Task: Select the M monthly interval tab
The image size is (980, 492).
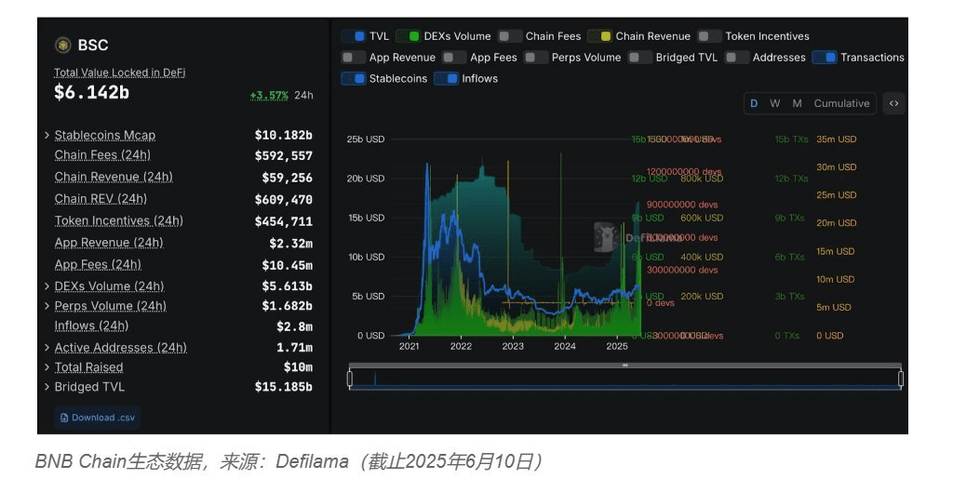Action: (x=797, y=103)
